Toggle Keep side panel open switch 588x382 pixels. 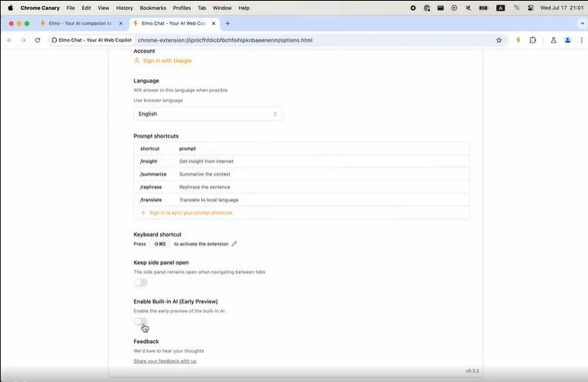click(x=141, y=283)
